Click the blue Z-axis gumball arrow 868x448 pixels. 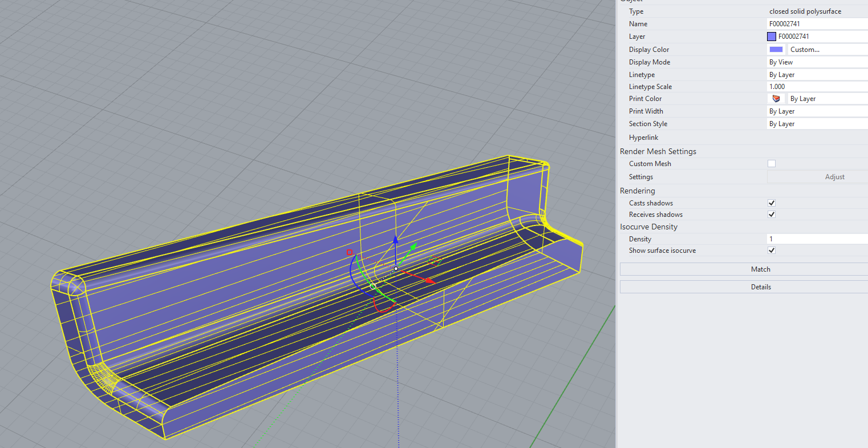tap(395, 240)
